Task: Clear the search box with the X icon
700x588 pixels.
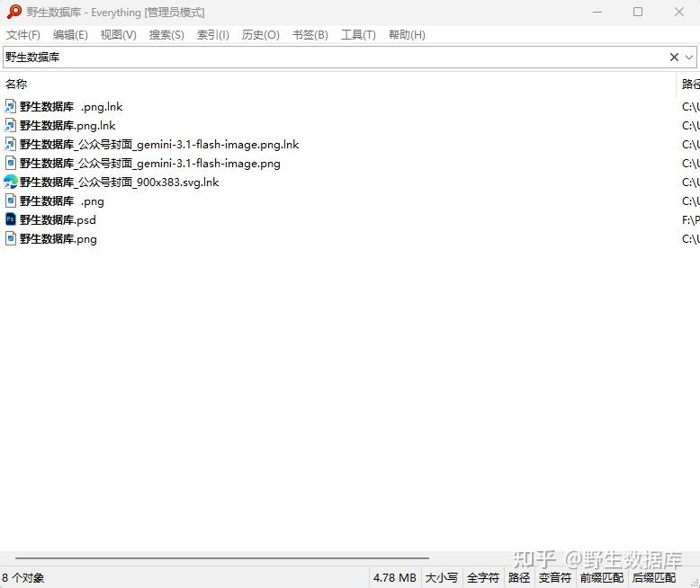Action: [674, 58]
